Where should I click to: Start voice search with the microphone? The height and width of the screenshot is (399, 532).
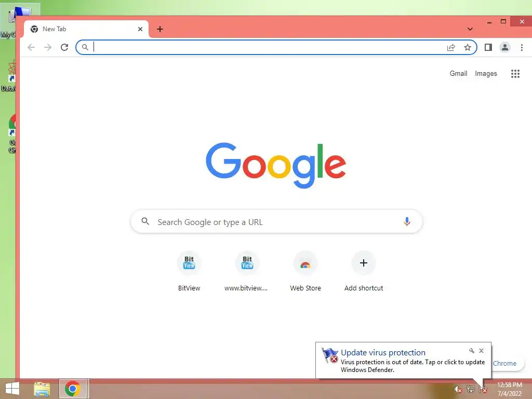[x=407, y=221]
